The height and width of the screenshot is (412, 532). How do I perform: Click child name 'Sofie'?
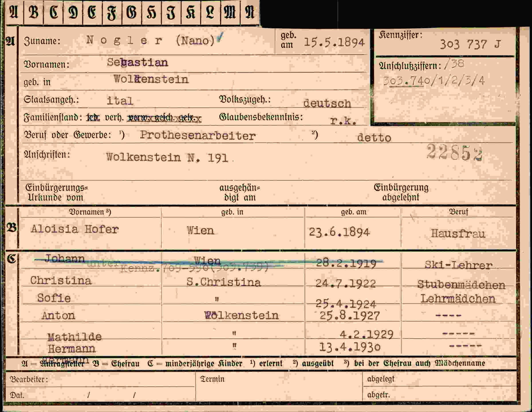pos(54,298)
